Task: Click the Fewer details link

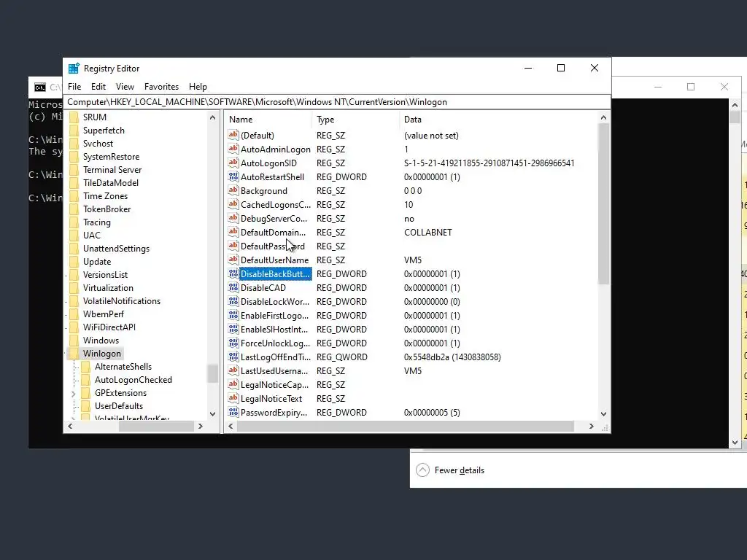Action: point(460,470)
